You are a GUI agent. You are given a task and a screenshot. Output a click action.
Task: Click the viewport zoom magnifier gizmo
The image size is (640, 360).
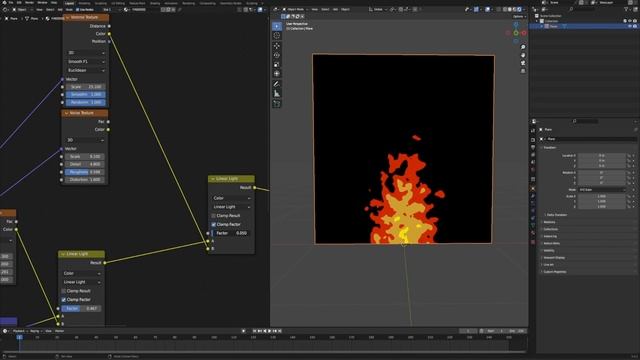523,47
